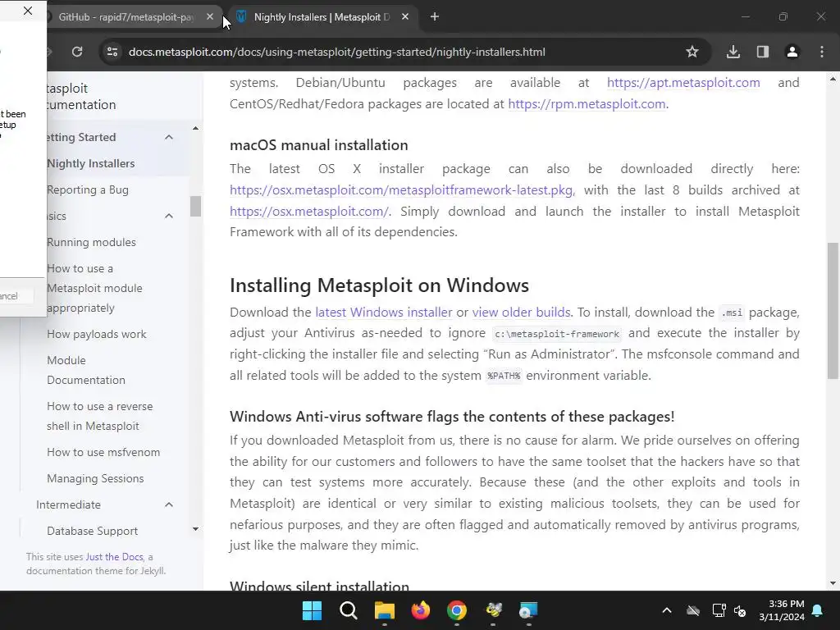Click the c:\metasploit-framework code text
Image resolution: width=840 pixels, height=630 pixels.
[557, 334]
